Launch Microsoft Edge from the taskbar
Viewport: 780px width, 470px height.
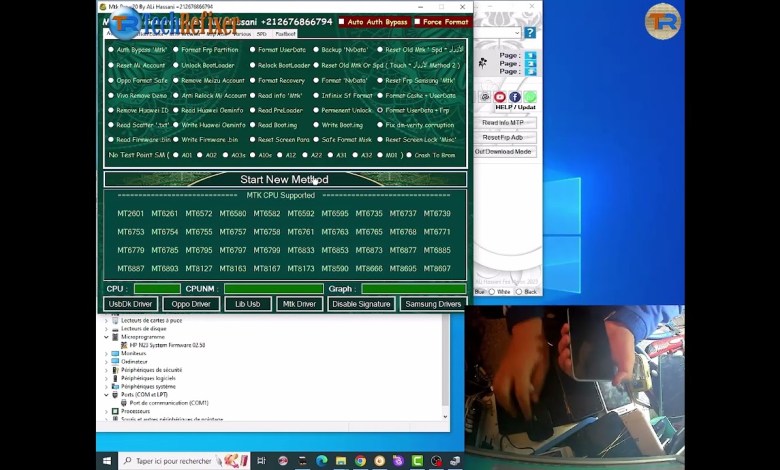coord(322,461)
